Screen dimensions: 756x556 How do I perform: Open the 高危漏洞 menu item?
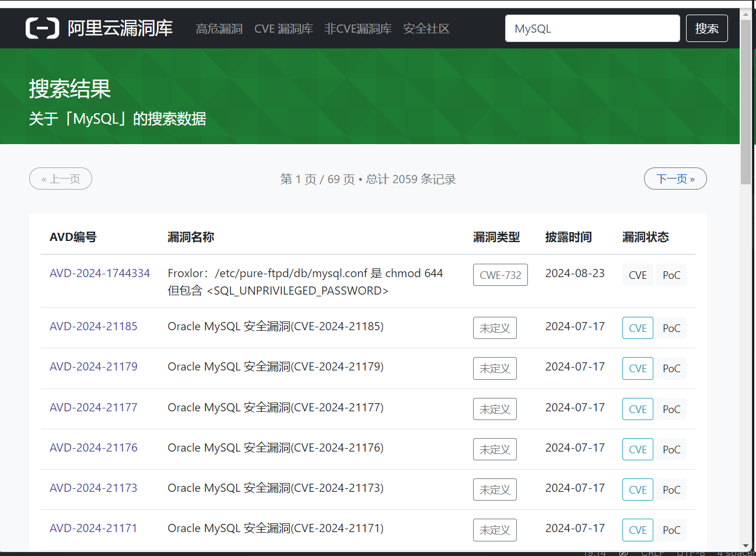pos(219,28)
